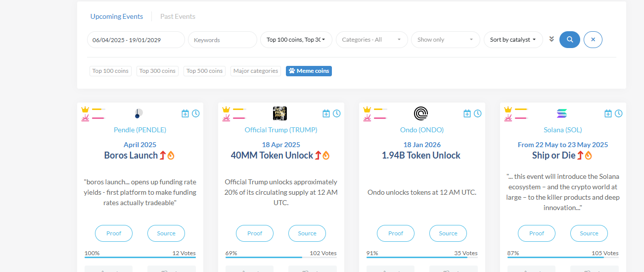Open the 40MM Token Unlock event title

[272, 156]
